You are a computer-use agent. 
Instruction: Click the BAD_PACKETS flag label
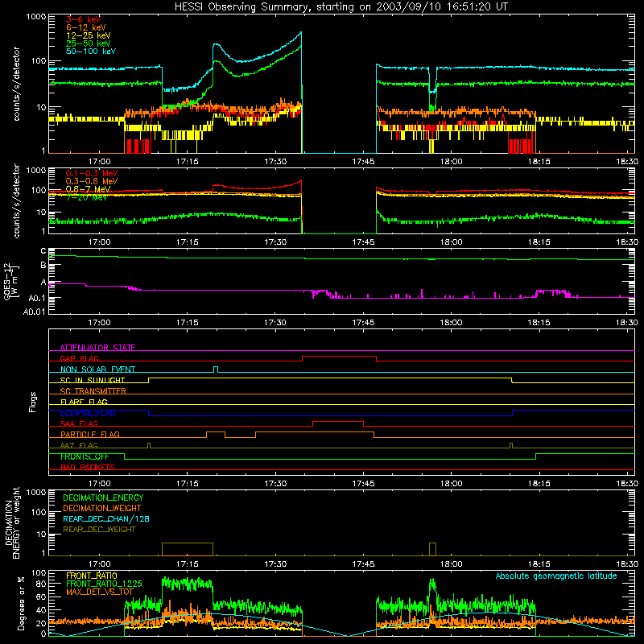pyautogui.click(x=88, y=468)
